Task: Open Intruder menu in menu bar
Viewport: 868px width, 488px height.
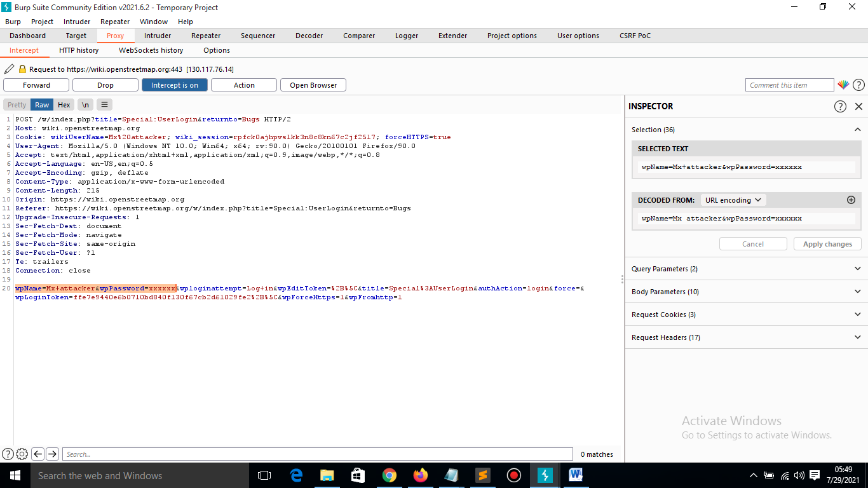Action: [77, 22]
